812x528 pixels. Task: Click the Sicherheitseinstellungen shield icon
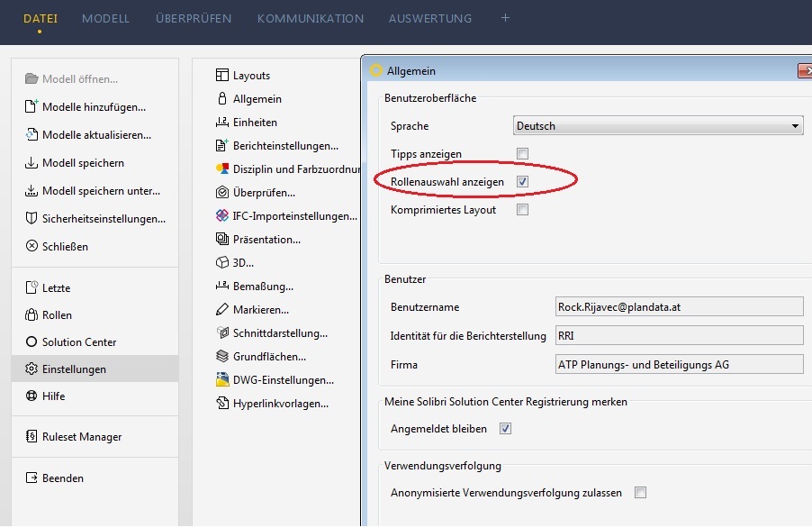pos(32,219)
